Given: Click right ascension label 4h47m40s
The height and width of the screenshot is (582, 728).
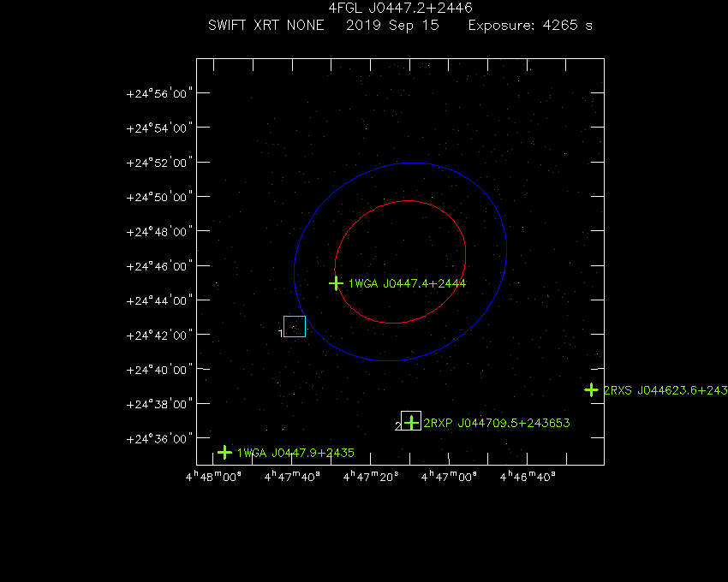Looking at the screenshot, I should [292, 476].
